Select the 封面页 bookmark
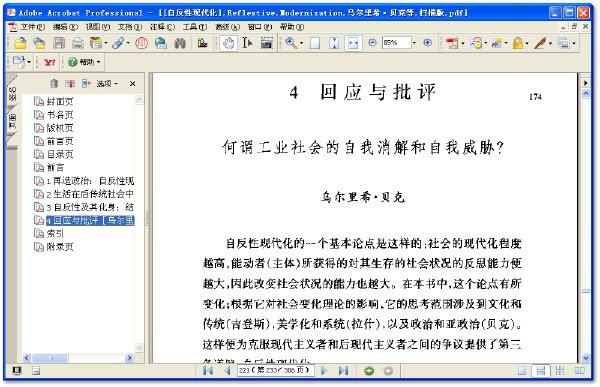600x387 pixels. coord(60,101)
